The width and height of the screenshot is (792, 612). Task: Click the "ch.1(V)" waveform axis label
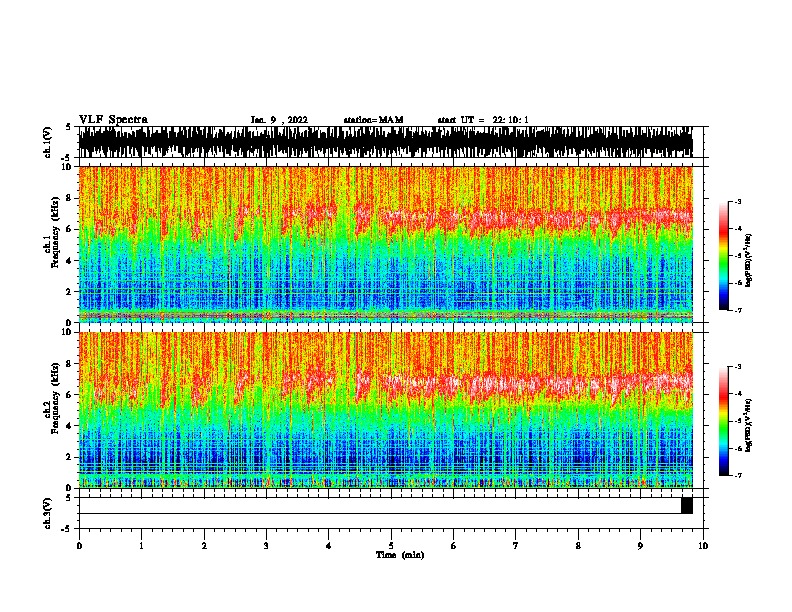(48, 142)
